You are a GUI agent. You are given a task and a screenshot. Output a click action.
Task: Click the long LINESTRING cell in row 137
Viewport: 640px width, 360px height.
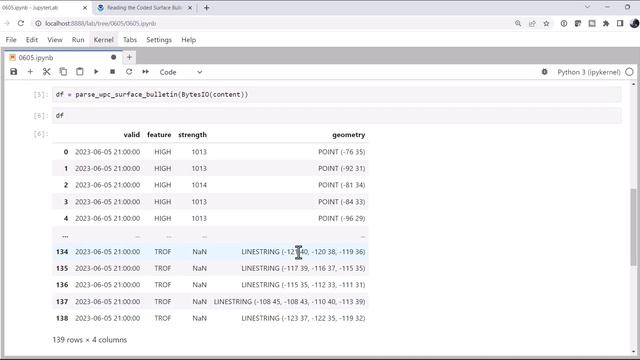point(289,302)
